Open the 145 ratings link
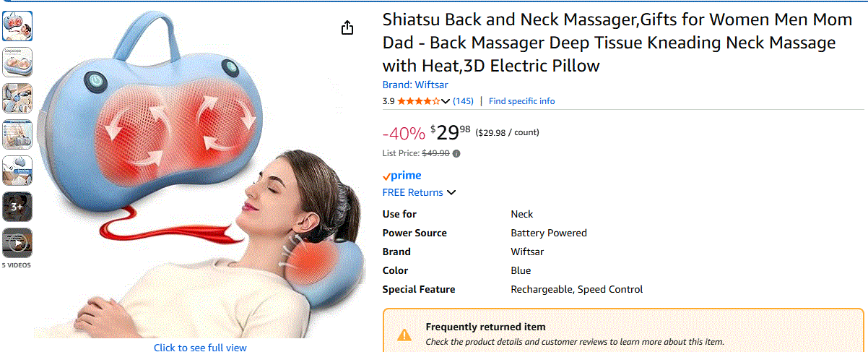Screen dimensions: 868x352 [463, 101]
